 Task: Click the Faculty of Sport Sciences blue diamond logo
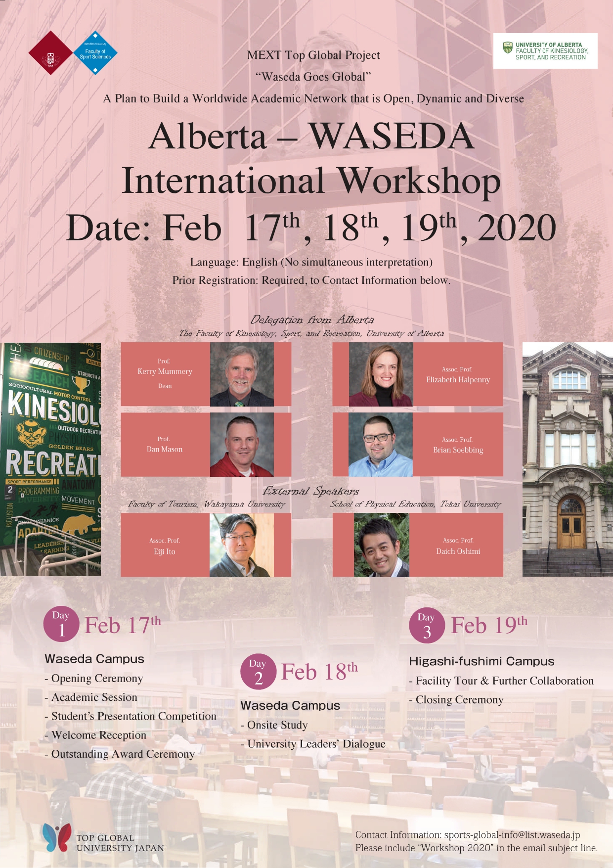pos(95,53)
